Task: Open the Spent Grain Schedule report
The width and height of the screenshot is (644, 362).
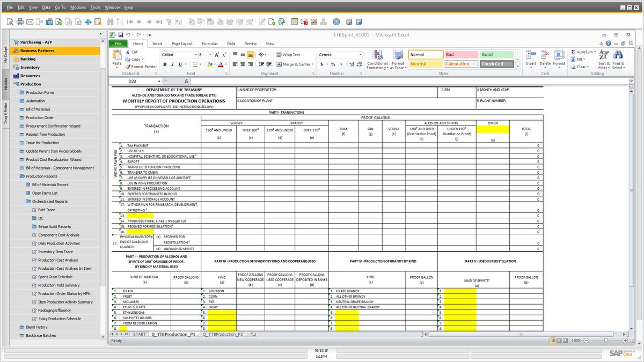Action: point(56,277)
